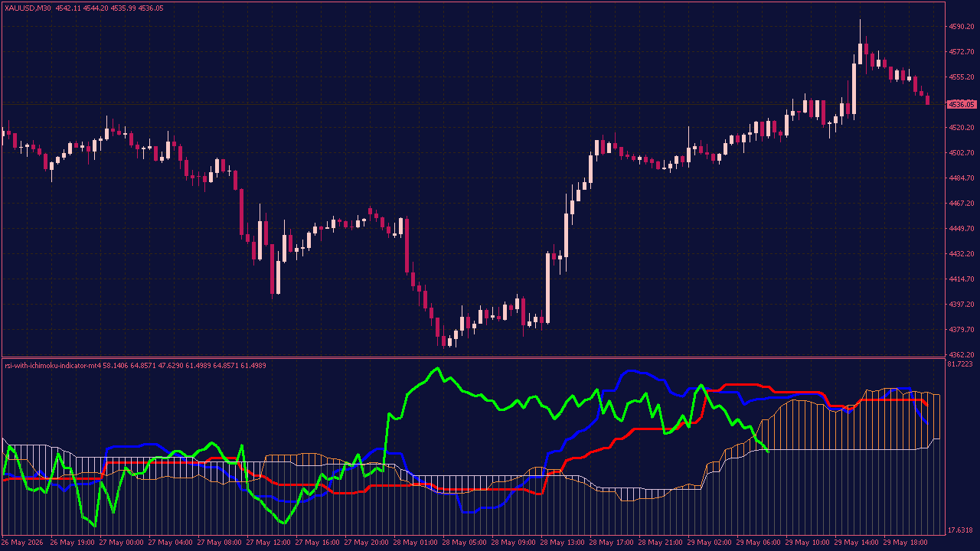980x551 pixels.
Task: Click the 4449.70 price axis label
Action: tap(961, 229)
